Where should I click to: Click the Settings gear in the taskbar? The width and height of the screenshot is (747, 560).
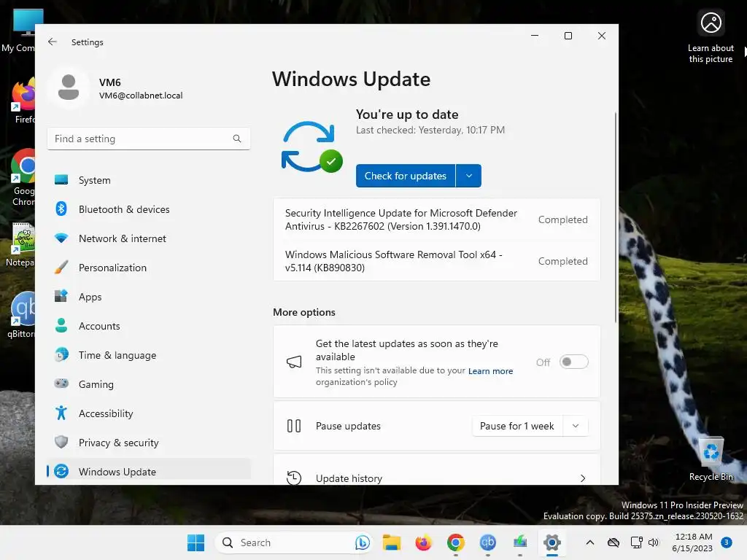(552, 542)
